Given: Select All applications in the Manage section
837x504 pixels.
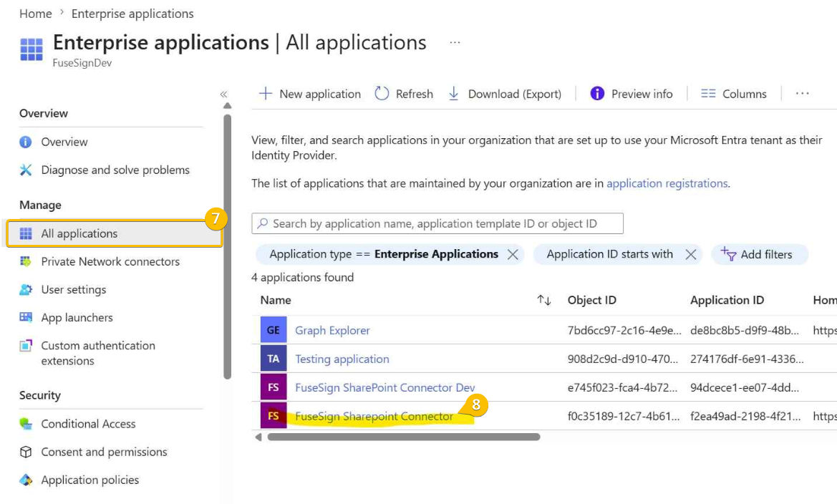Looking at the screenshot, I should pyautogui.click(x=115, y=233).
